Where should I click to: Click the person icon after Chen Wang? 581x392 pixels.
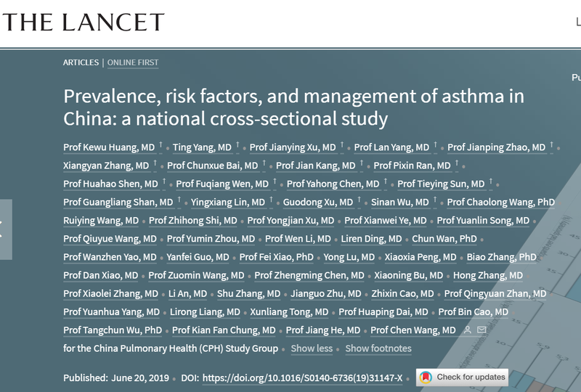468,330
